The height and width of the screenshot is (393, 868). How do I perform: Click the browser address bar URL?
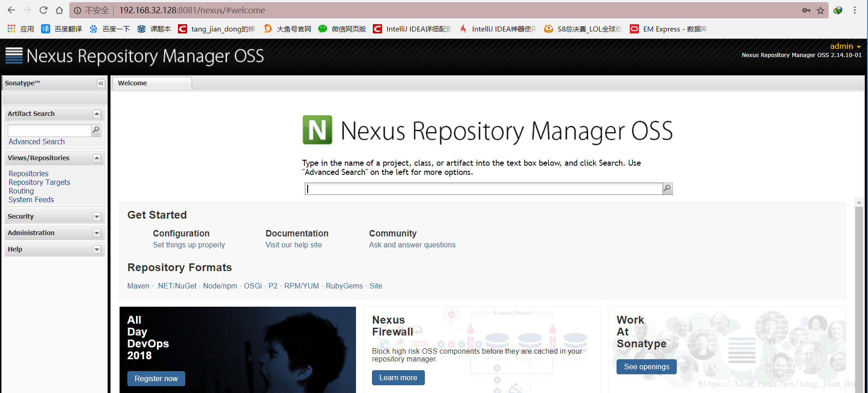point(192,10)
